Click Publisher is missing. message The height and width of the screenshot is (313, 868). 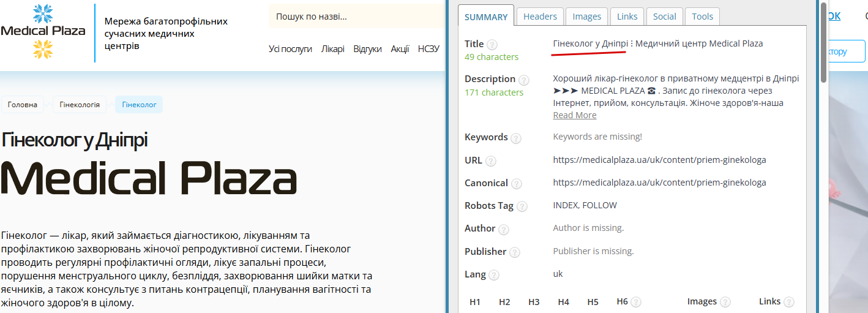(593, 251)
